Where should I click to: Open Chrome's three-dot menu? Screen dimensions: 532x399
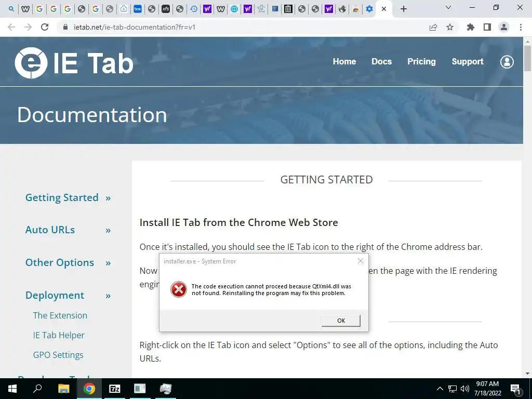click(521, 27)
